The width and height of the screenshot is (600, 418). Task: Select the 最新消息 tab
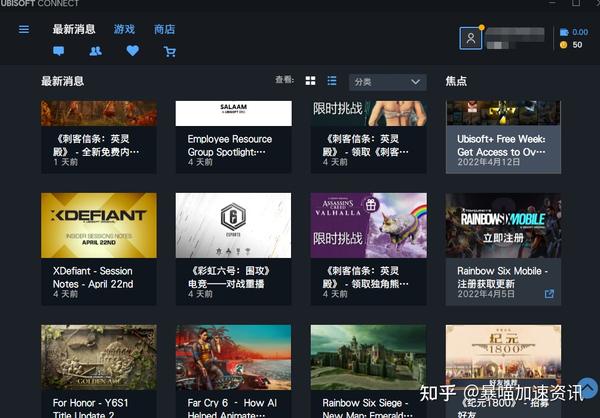[x=73, y=29]
